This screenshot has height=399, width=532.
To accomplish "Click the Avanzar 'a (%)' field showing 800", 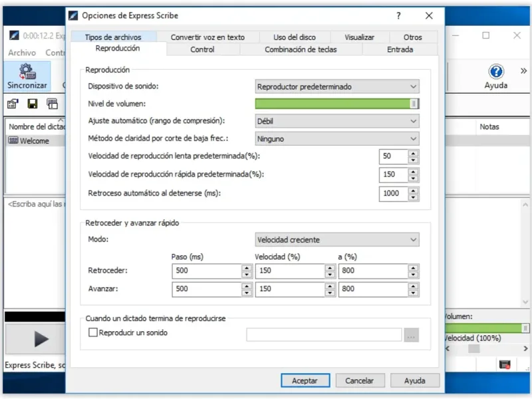I will (x=373, y=289).
